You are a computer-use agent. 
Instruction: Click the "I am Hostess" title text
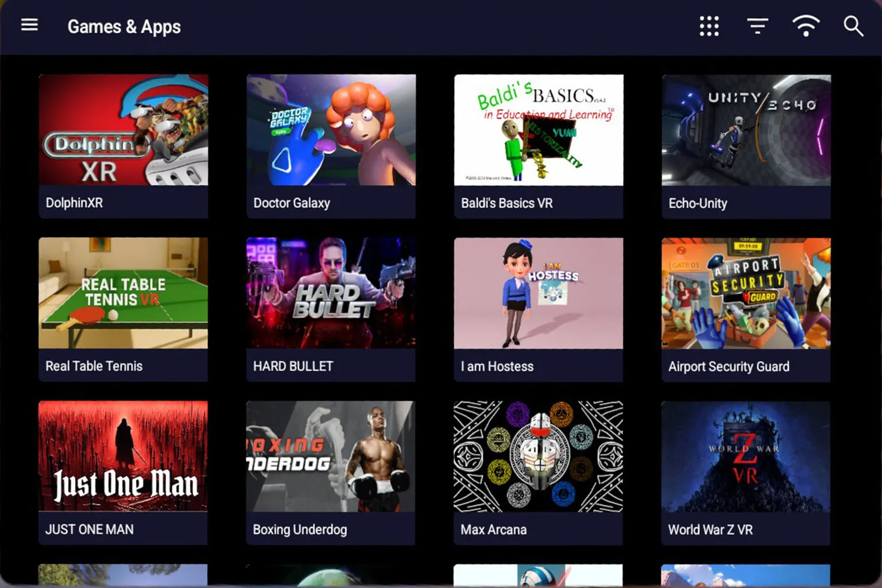[497, 366]
